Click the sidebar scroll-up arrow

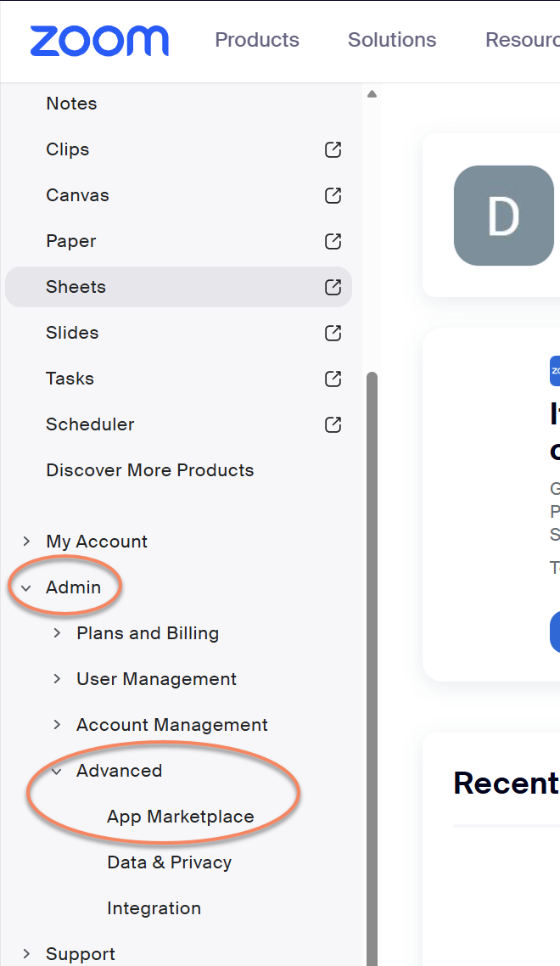[x=372, y=94]
